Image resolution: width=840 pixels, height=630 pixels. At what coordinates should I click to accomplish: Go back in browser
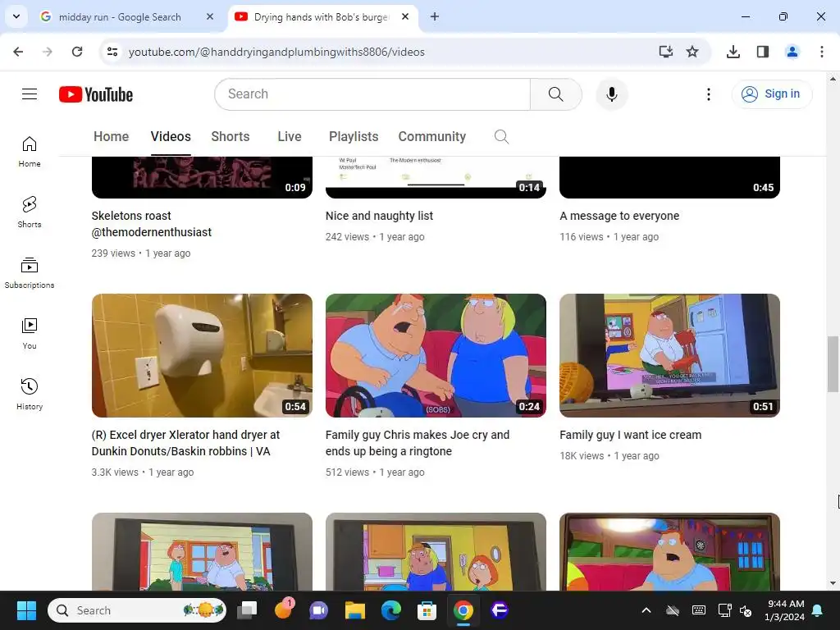tap(18, 52)
